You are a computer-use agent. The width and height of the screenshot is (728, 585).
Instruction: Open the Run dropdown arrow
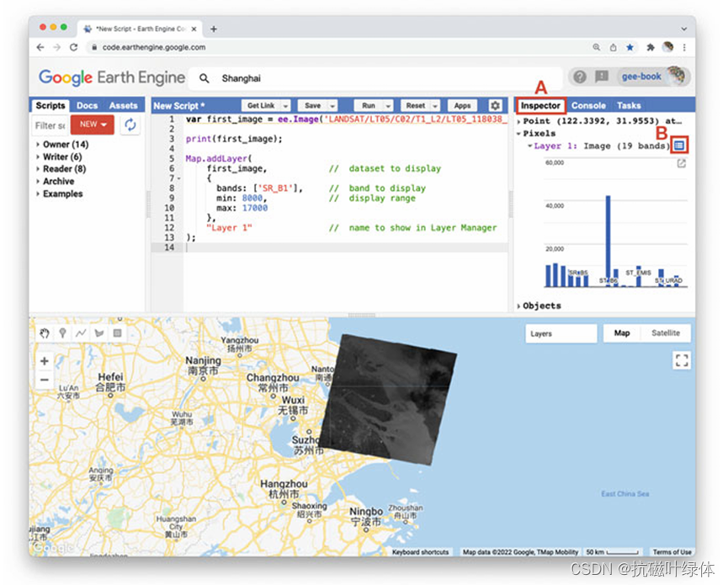click(388, 106)
